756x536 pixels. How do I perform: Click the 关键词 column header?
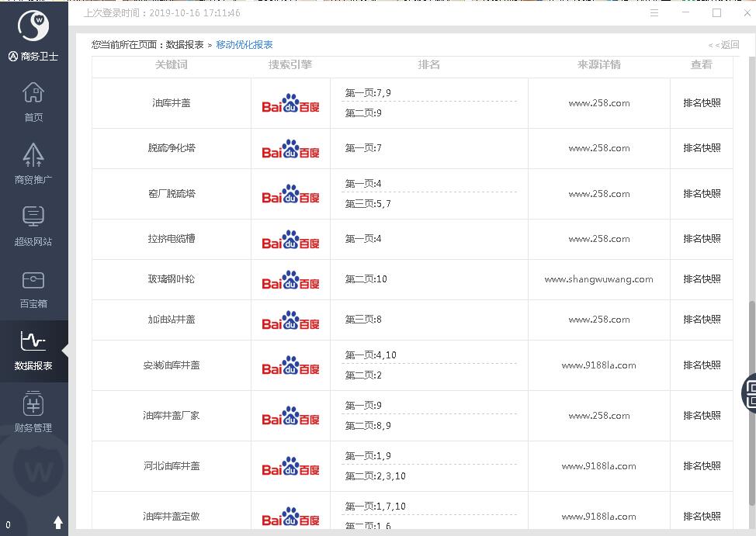pyautogui.click(x=172, y=65)
